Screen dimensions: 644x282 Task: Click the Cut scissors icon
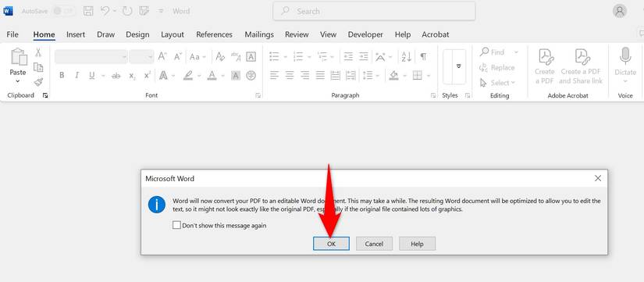pyautogui.click(x=38, y=52)
